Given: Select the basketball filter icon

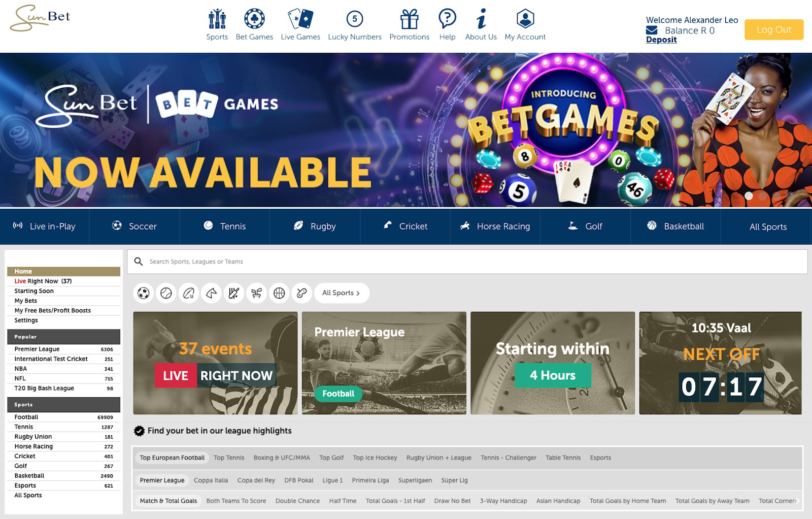Looking at the screenshot, I should [279, 293].
